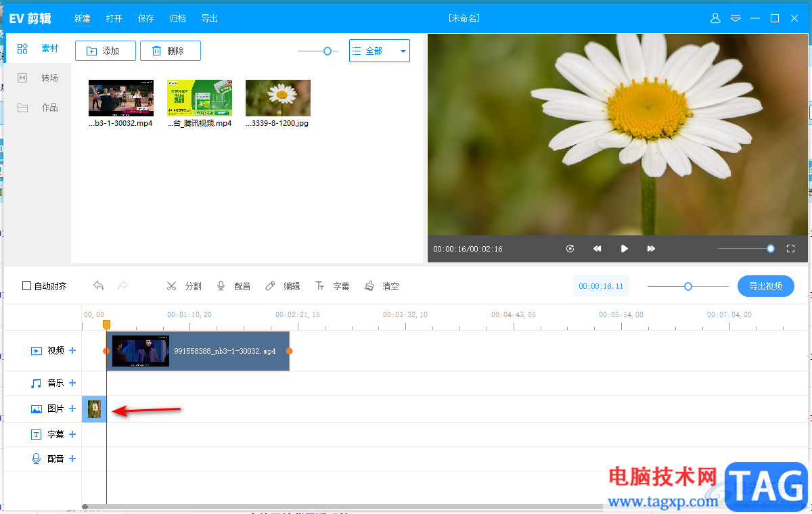Click the 删除 delete button
The image size is (812, 514).
point(171,51)
